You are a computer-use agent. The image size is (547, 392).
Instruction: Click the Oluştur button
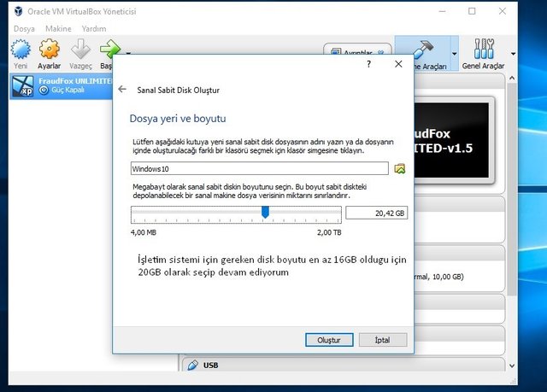(329, 340)
